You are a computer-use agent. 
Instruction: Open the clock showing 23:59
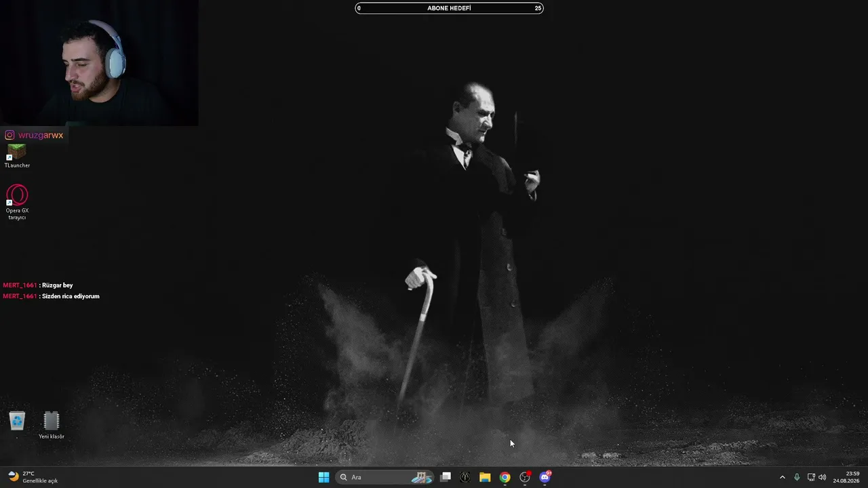pos(846,477)
